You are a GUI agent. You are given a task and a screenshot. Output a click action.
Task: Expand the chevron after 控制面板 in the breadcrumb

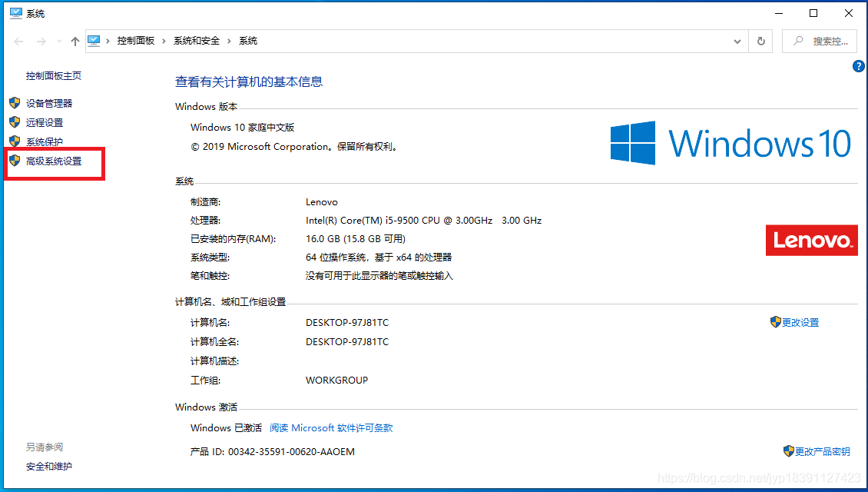point(164,41)
